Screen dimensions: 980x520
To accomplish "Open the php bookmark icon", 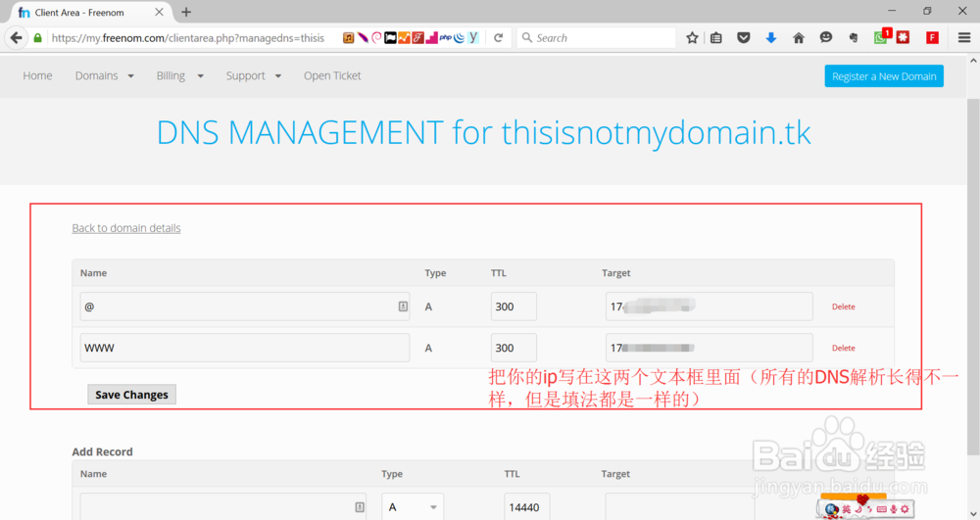I will click(x=446, y=37).
